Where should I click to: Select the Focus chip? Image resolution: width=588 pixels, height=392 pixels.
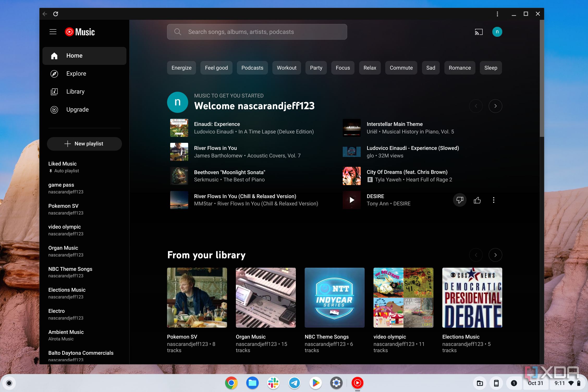pos(343,68)
